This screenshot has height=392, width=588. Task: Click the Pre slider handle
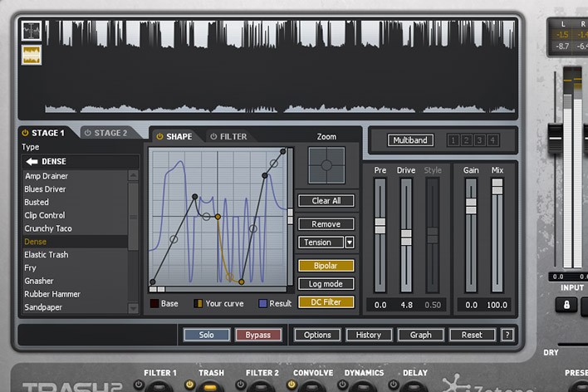(x=380, y=226)
